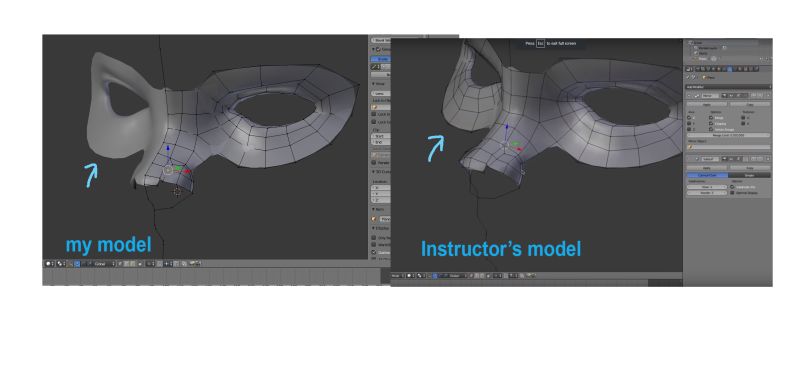Screen dimensions: 800x372
Task: Click the Subsurf modifier name field
Action: pyautogui.click(x=711, y=159)
